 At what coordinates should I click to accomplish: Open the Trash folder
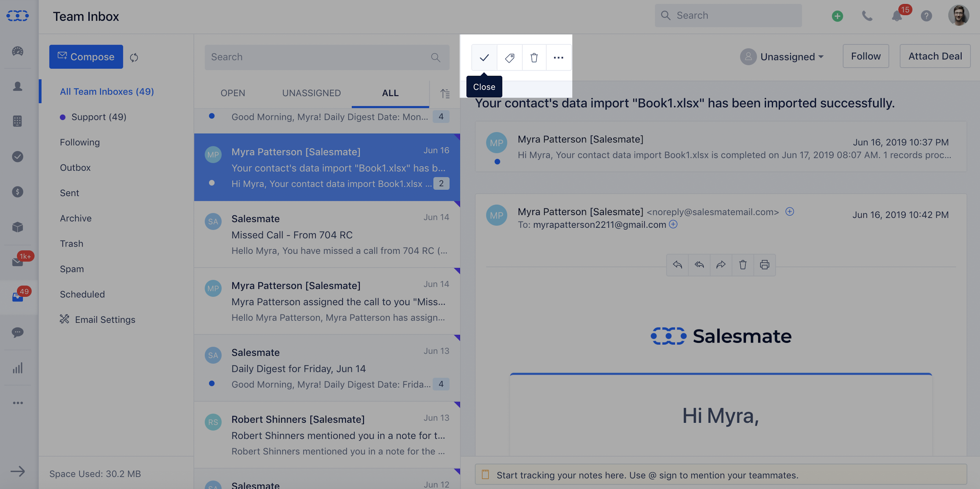(x=72, y=244)
